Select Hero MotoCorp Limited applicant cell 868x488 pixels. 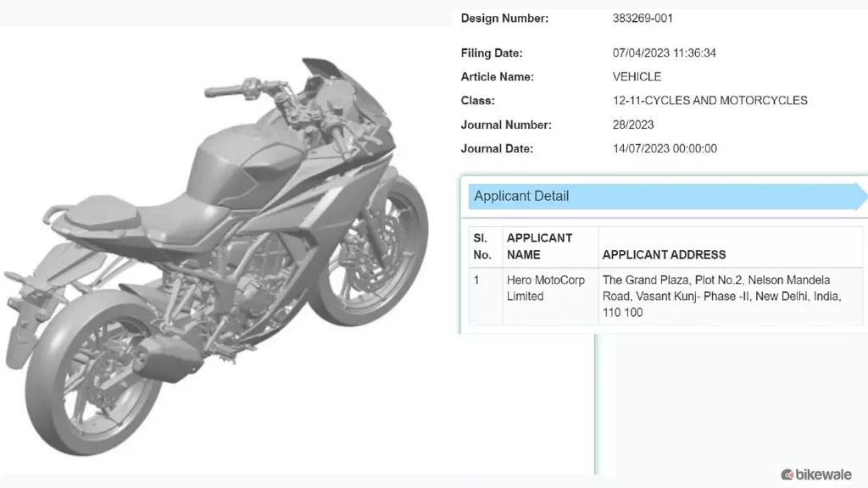550,297
